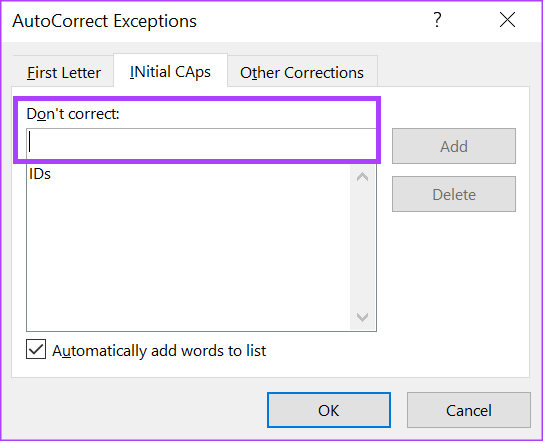Click the blank panel area below the Delete button
Image resolution: width=543 pixels, height=441 pixels.
pos(454,291)
